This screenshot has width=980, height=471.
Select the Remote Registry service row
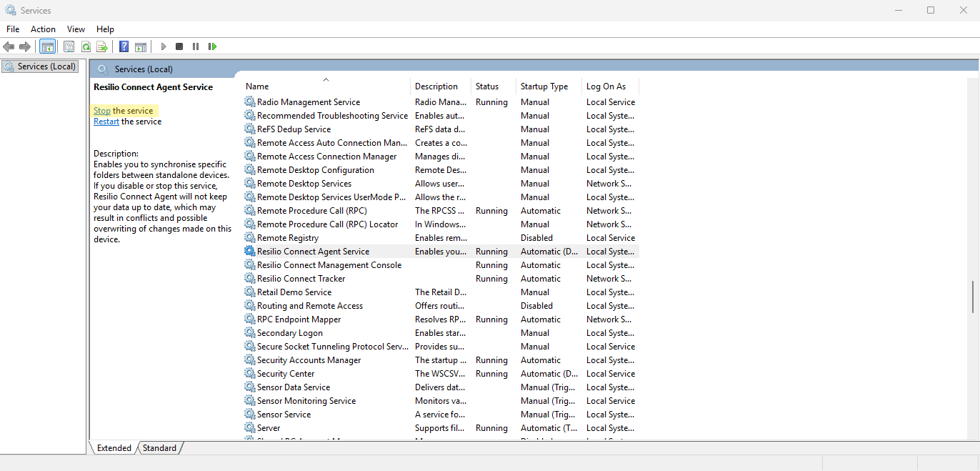tap(288, 238)
